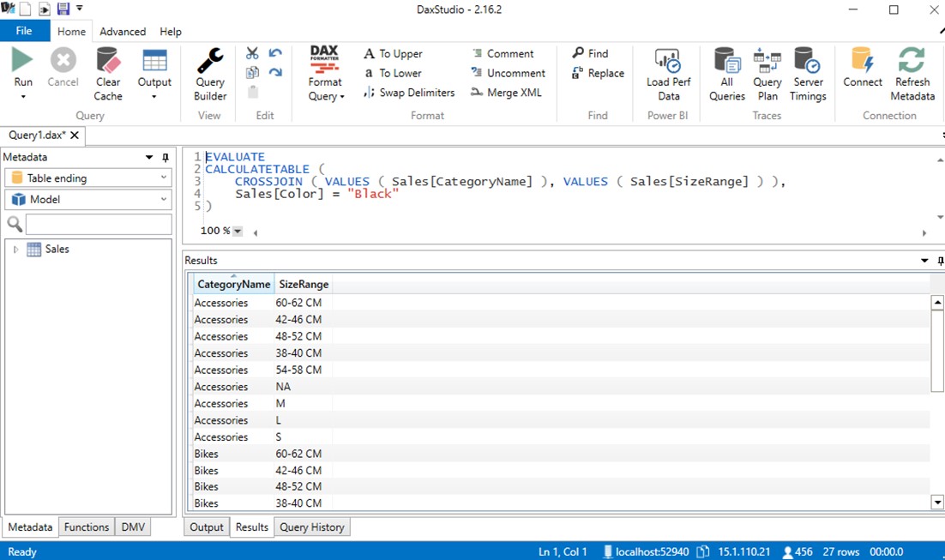Cut selection with the scissors icon
Image resolution: width=945 pixels, height=560 pixels.
pos(252,53)
